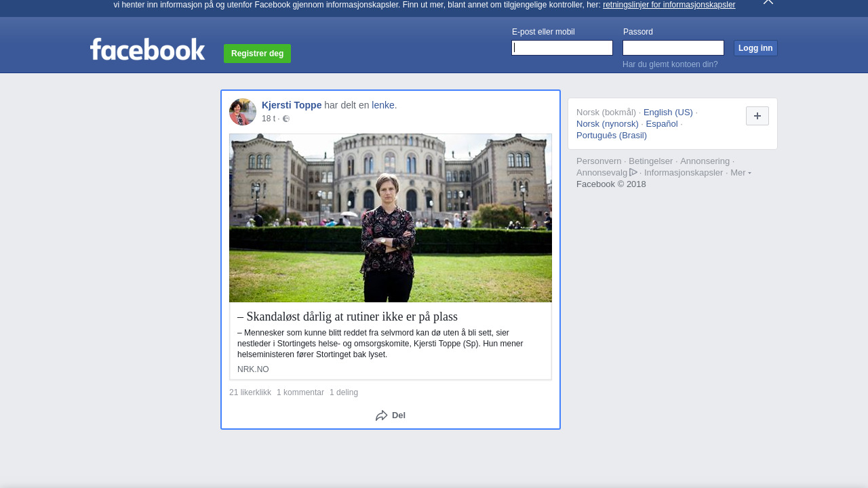This screenshot has width=868, height=488.
Task: Open Har du glemt kontoen din link
Action: click(x=670, y=64)
